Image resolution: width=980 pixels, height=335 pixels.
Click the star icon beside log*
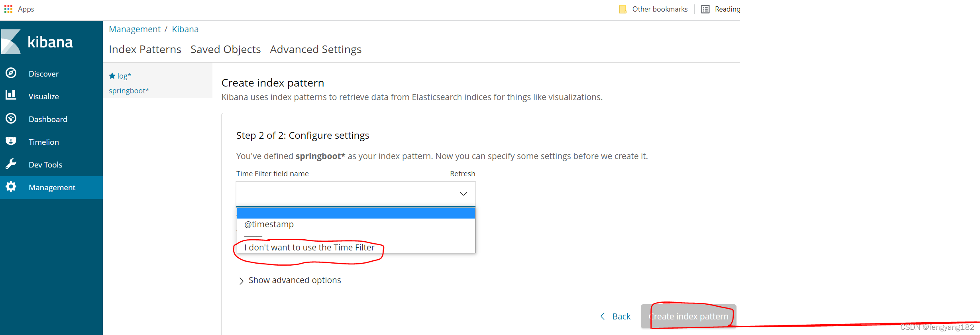112,76
